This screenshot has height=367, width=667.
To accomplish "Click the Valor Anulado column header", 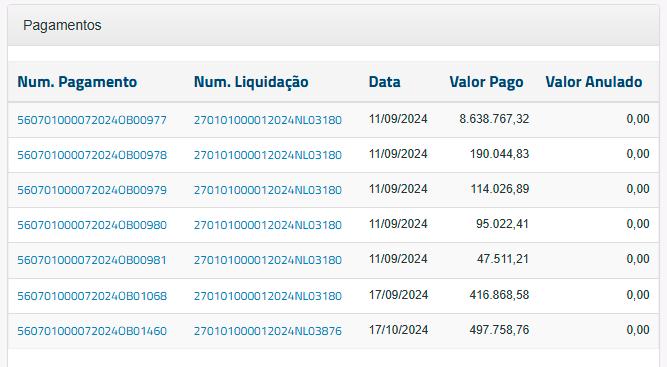I will [x=594, y=82].
